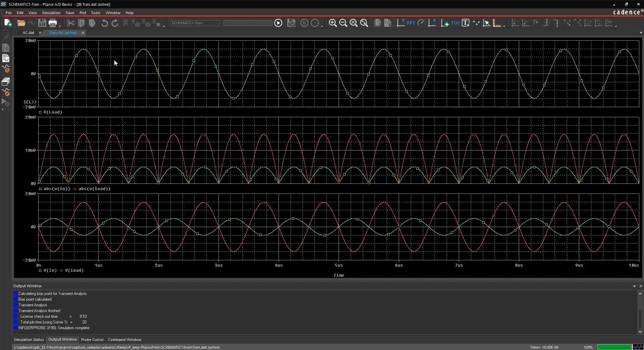Toggle the cursor display icon
Image resolution: width=644 pixels, height=350 pixels.
pos(487,23)
